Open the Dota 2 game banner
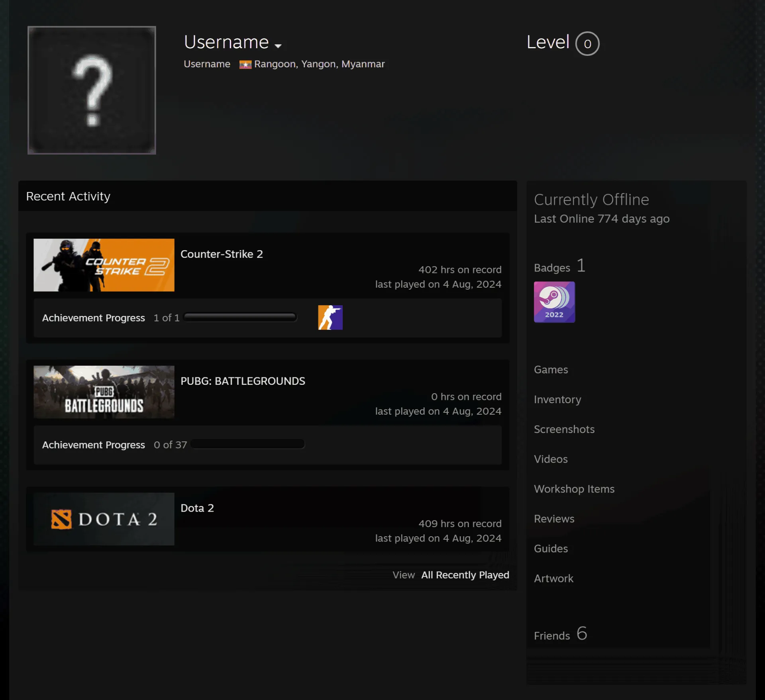The width and height of the screenshot is (765, 700). (x=104, y=519)
